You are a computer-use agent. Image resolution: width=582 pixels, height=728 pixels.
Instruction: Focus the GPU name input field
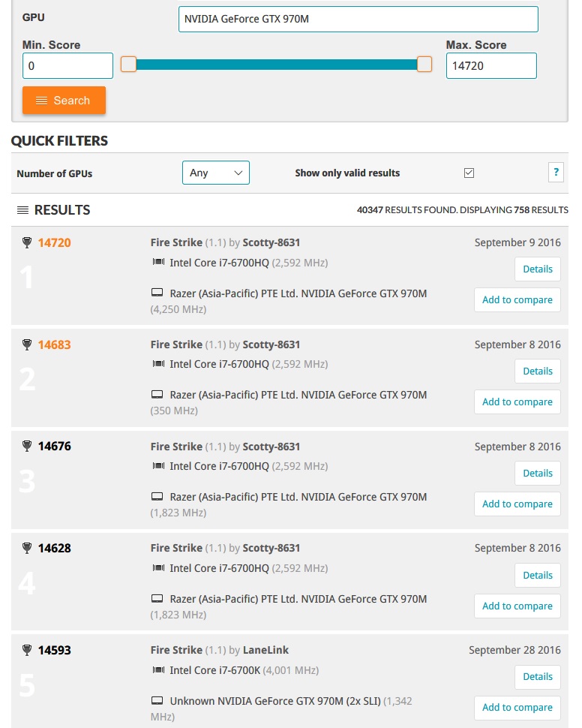358,19
